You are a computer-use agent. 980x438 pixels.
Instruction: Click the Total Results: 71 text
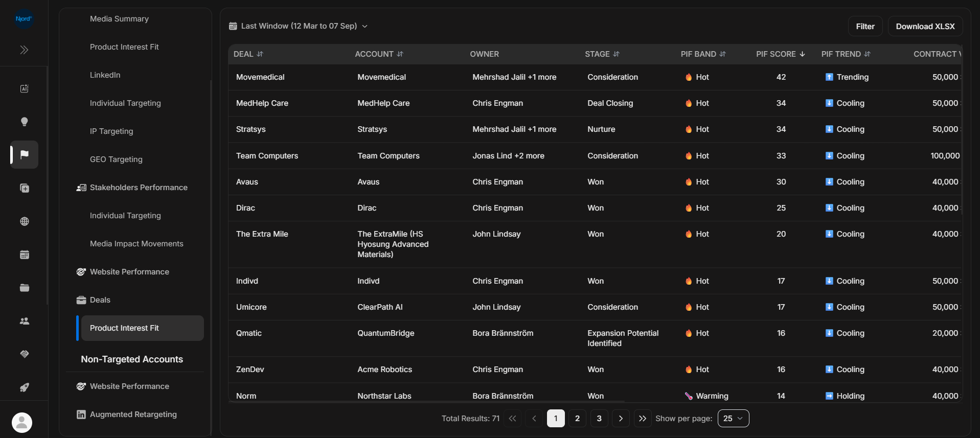tap(470, 419)
